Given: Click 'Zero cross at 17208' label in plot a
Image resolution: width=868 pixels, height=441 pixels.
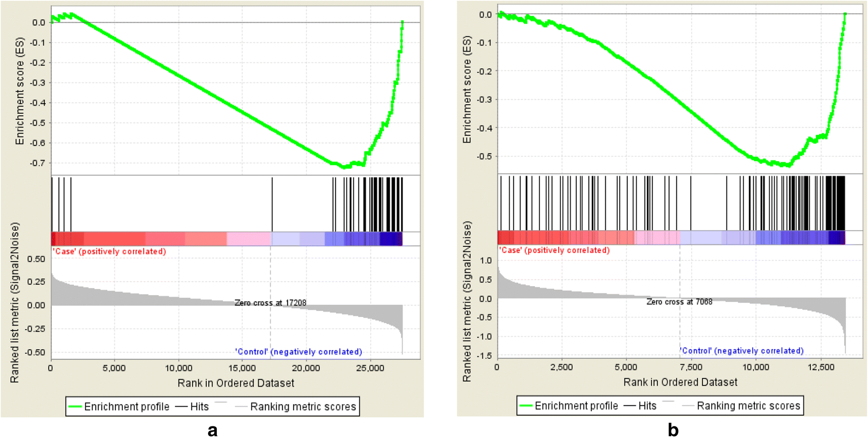Looking at the screenshot, I should tap(270, 303).
